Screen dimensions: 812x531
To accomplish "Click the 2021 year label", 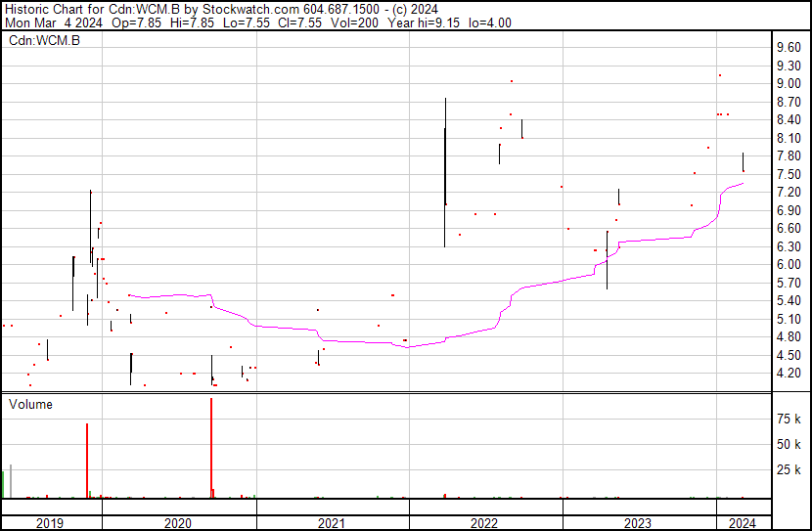I will 332,523.
